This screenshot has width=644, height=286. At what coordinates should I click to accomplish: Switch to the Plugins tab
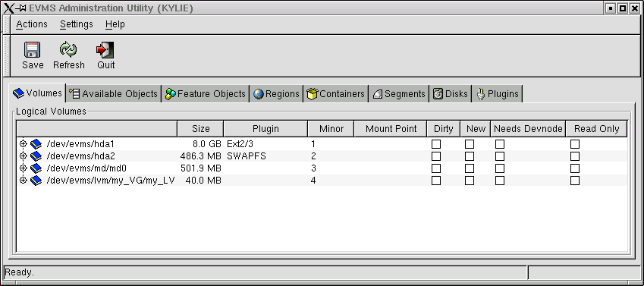pyautogui.click(x=497, y=94)
